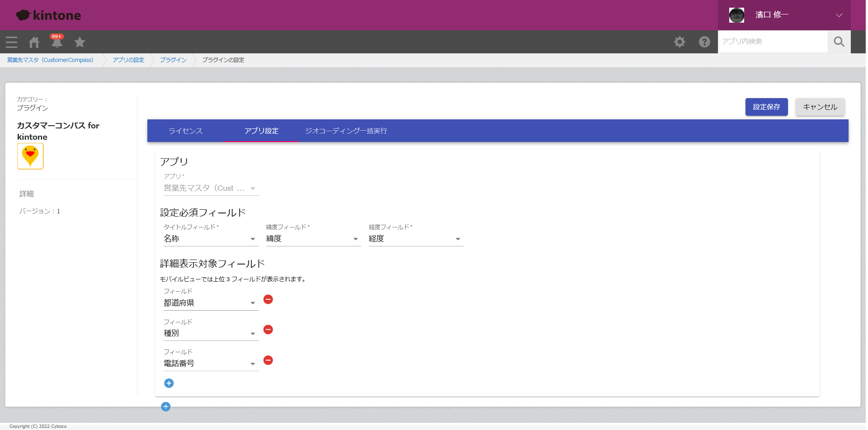Click the 詳細表示対象フィールド heading
This screenshot has width=868, height=430.
pos(212,264)
